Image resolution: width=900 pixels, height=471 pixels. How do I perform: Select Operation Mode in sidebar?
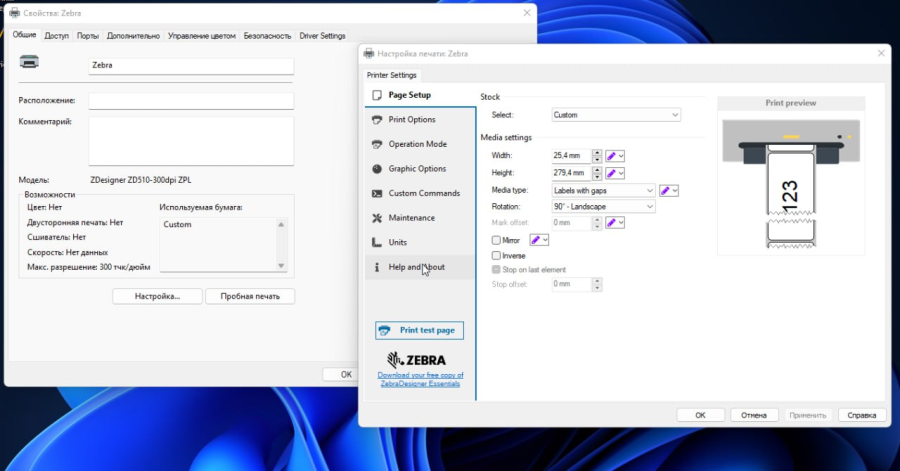420,144
